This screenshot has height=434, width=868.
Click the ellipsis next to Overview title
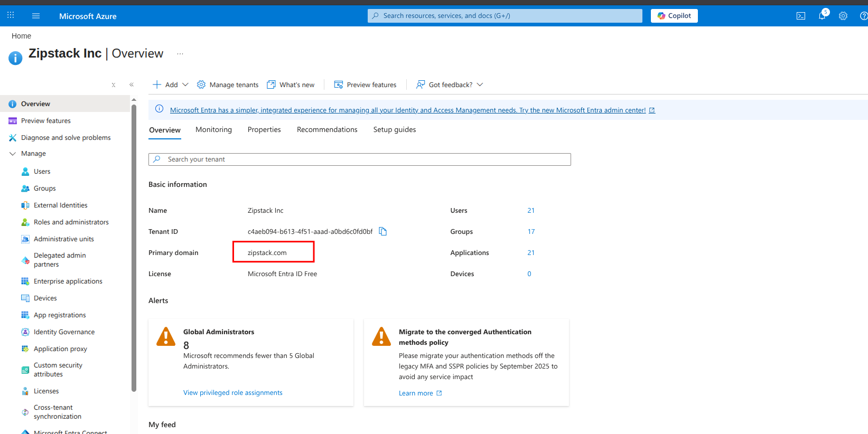tap(180, 54)
